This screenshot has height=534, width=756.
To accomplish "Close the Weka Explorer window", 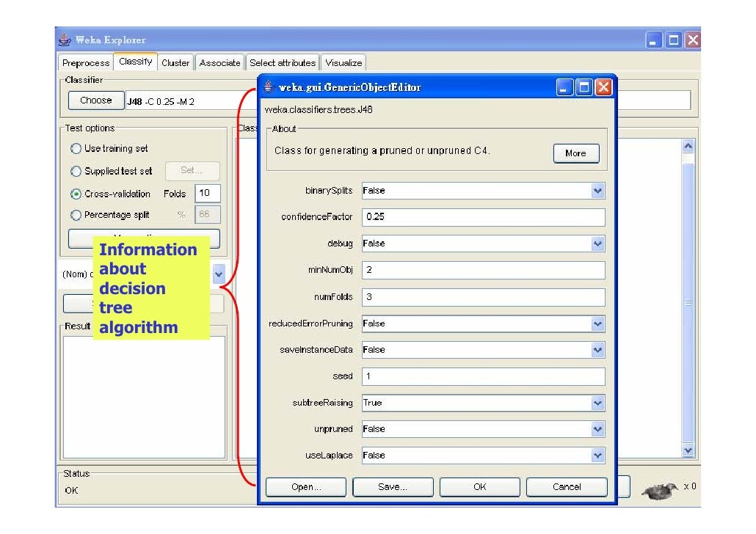I will [693, 40].
